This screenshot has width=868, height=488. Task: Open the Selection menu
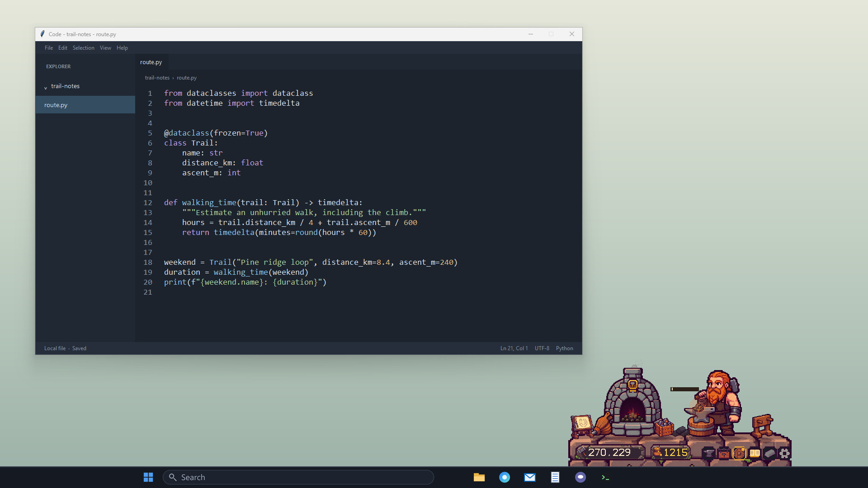(84, 48)
